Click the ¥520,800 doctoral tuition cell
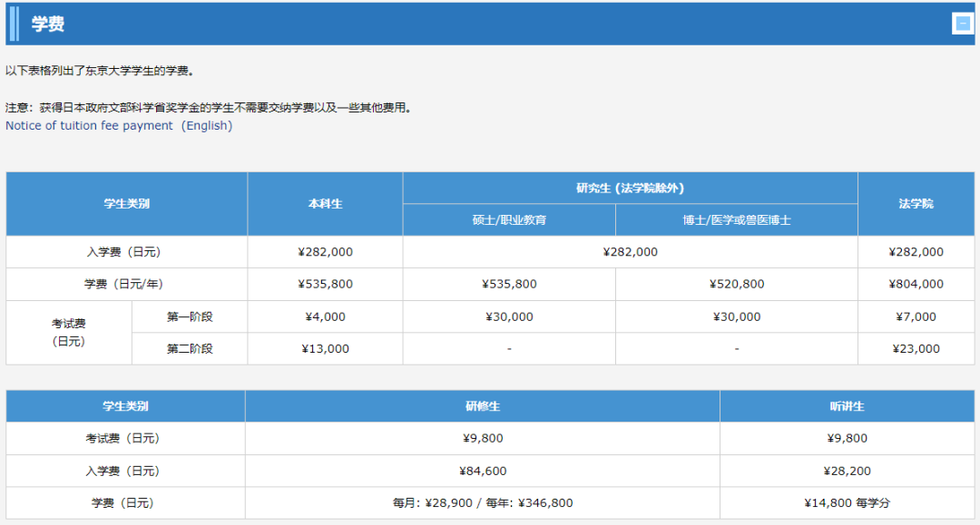The width and height of the screenshot is (980, 525). click(x=737, y=284)
